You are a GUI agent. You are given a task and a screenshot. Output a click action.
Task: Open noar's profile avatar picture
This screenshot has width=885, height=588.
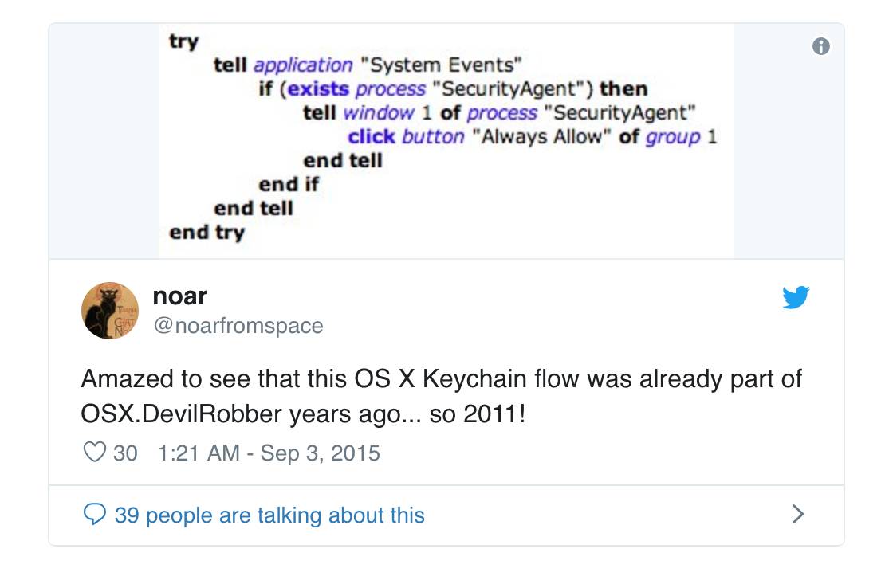tap(110, 311)
